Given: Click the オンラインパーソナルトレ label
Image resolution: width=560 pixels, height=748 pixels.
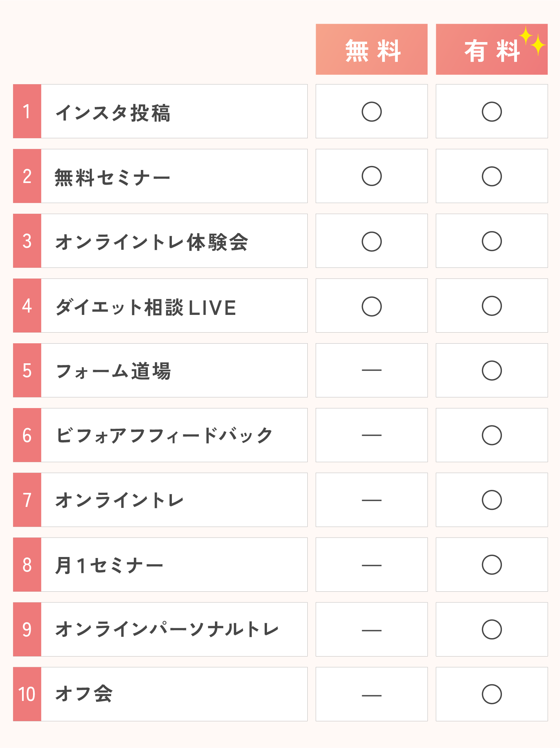Looking at the screenshot, I should pyautogui.click(x=167, y=630).
